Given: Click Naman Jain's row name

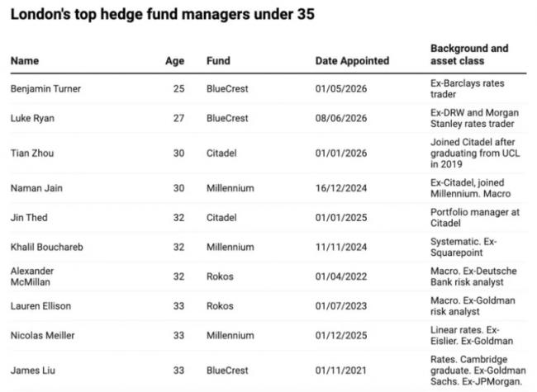Looking at the screenshot, I should tap(36, 188).
